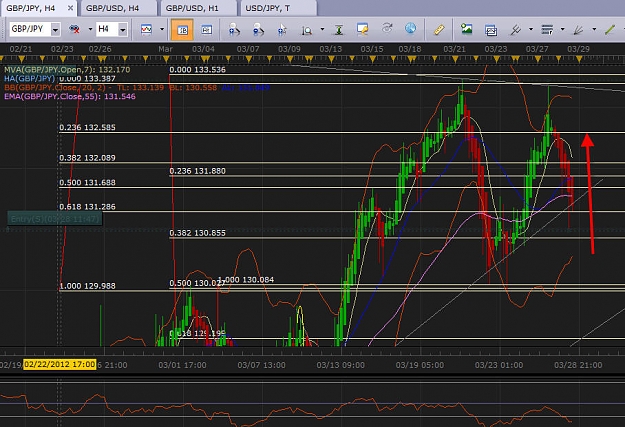Select the 0.236 132.585 Fibonacci level label

87,128
